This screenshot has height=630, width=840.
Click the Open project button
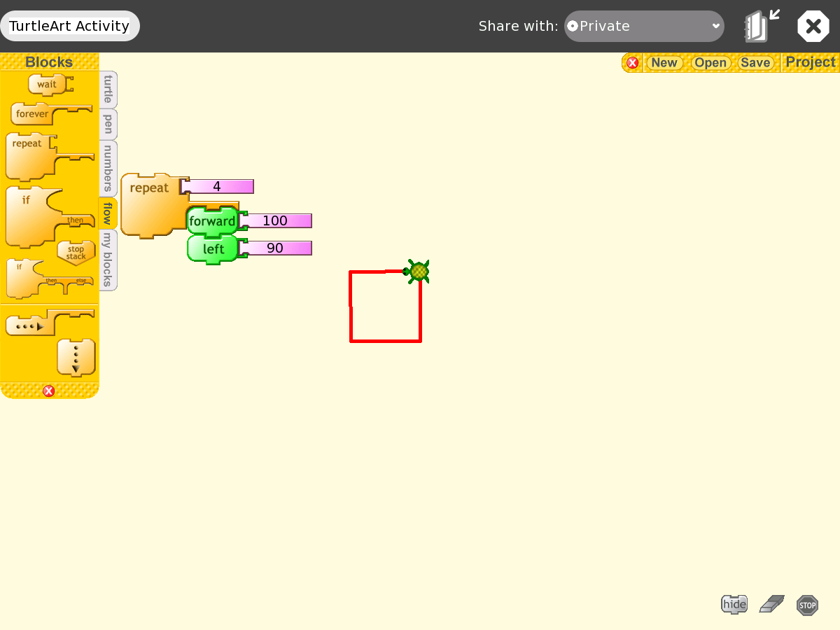[x=710, y=62]
